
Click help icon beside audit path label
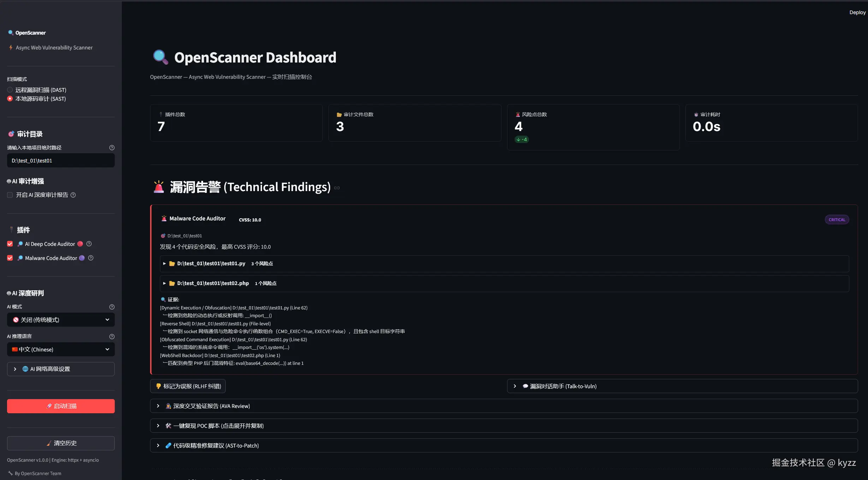coord(112,148)
